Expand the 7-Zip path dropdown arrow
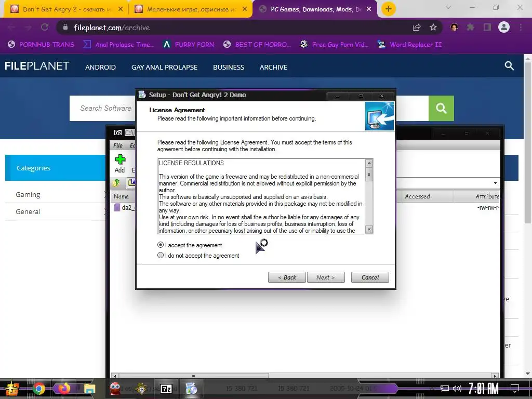The image size is (532, 399). (x=495, y=183)
